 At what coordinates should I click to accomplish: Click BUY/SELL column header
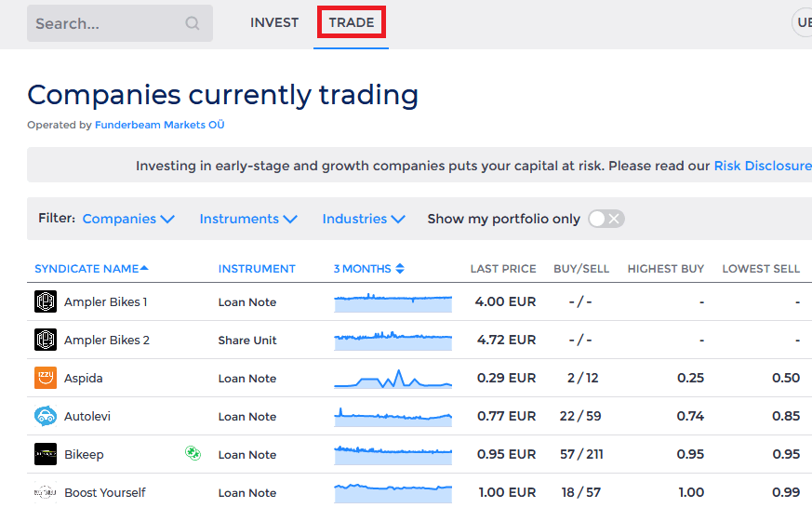click(x=581, y=269)
